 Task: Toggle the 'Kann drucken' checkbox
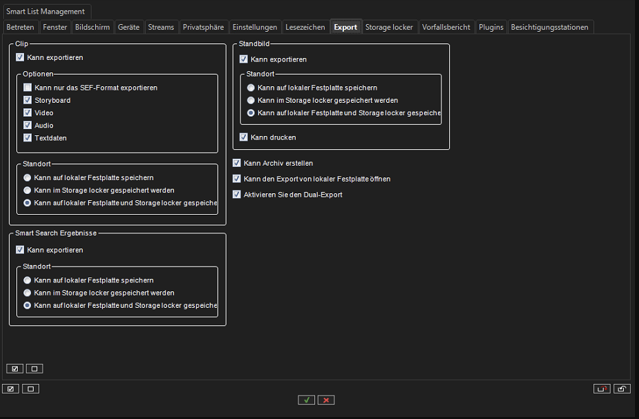(244, 137)
